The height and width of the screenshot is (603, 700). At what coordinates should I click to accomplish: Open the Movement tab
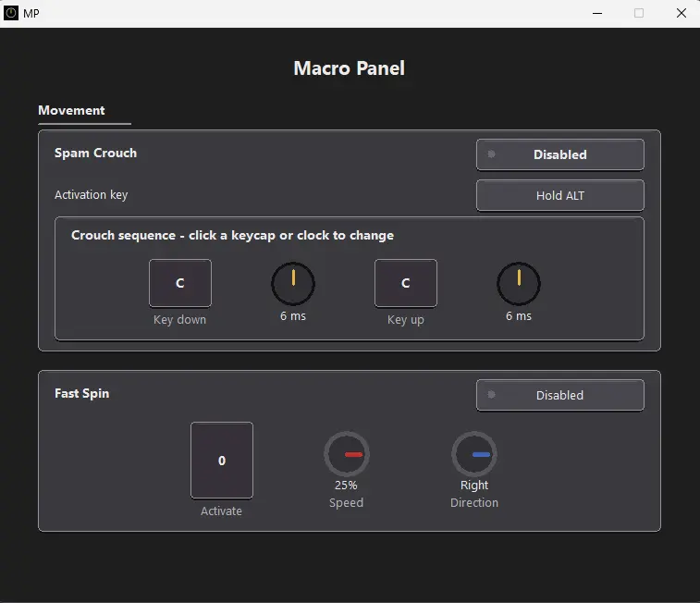pos(71,110)
